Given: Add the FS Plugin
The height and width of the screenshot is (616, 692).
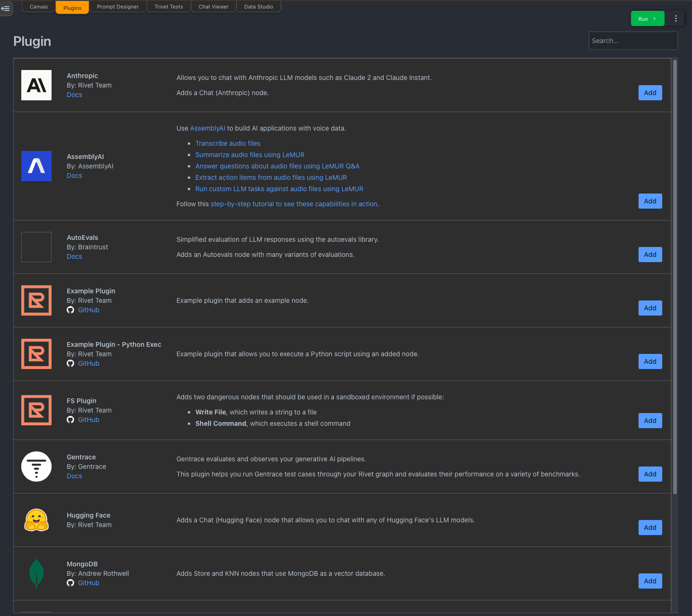Looking at the screenshot, I should [650, 421].
